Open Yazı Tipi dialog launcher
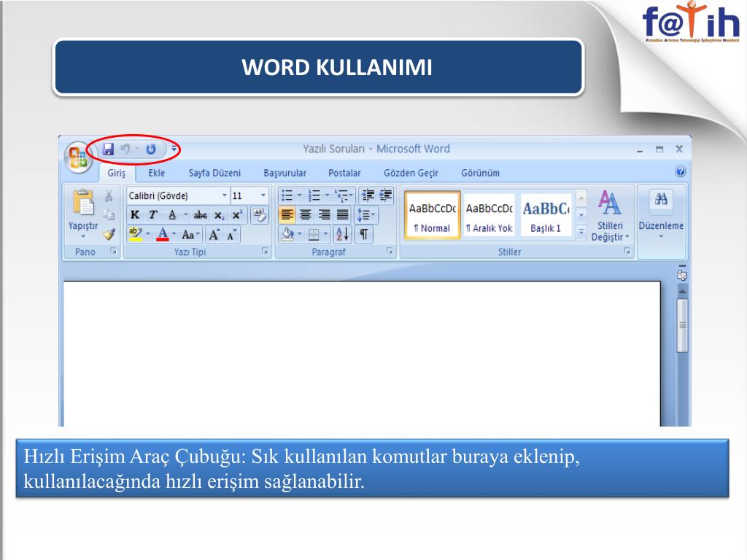The width and height of the screenshot is (747, 560). tap(265, 251)
